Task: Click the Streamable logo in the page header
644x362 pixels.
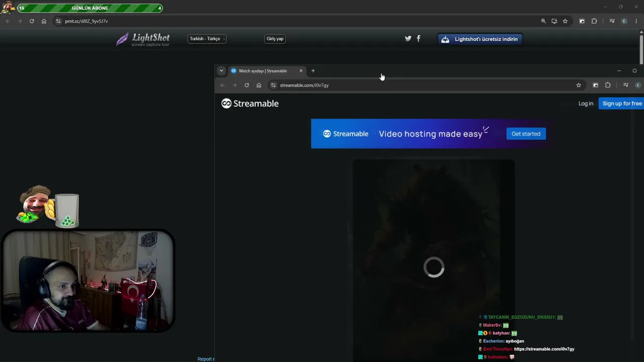Action: point(250,104)
